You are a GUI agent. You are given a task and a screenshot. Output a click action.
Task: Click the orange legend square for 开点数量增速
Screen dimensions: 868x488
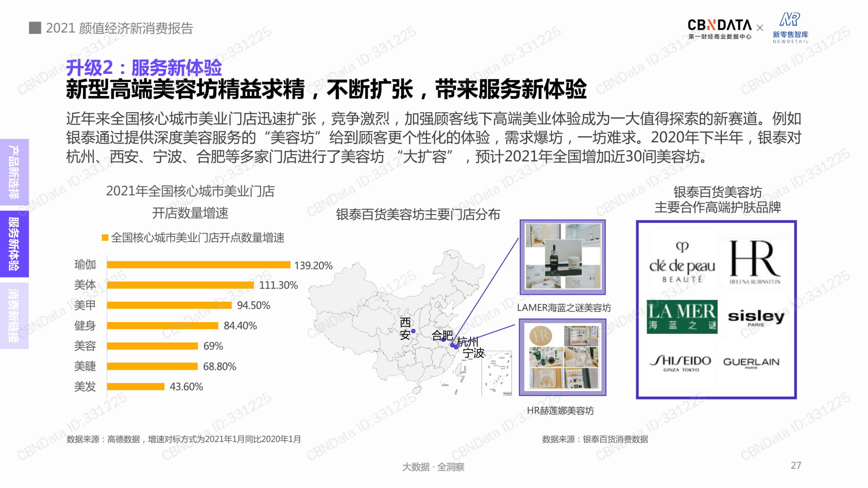point(105,238)
